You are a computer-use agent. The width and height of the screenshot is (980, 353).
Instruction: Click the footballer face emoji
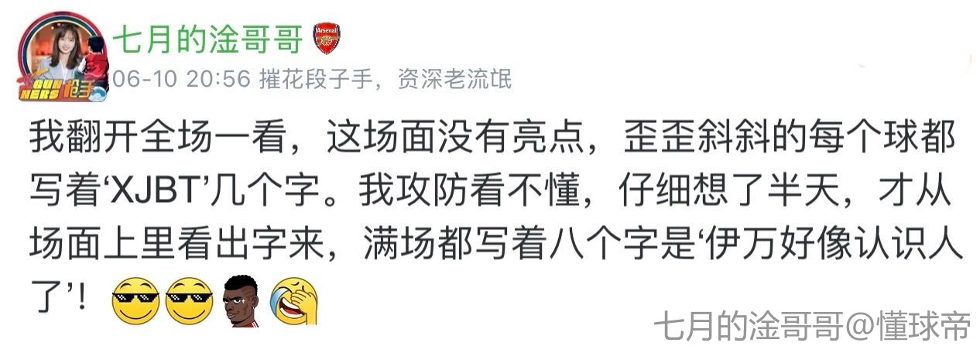click(x=242, y=300)
